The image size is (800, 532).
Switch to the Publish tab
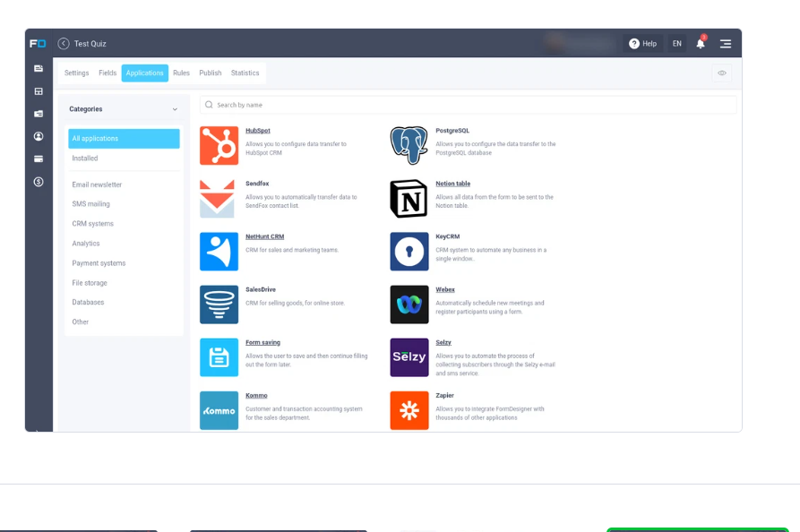pyautogui.click(x=211, y=73)
